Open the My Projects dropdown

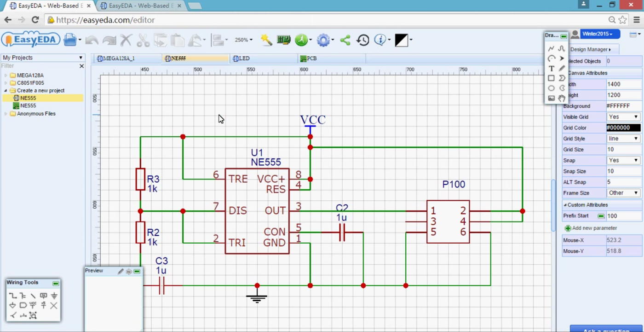pos(42,58)
